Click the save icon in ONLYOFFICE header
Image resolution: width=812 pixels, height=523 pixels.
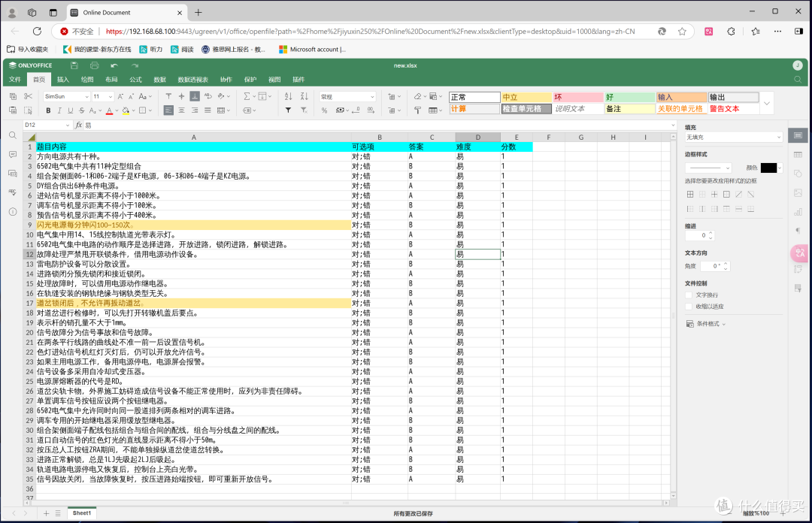74,65
